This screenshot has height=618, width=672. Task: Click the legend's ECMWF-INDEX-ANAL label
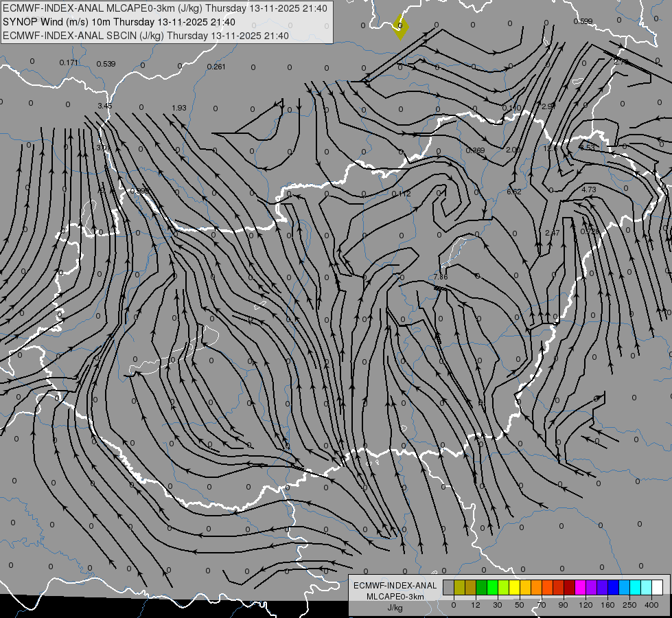coord(395,586)
